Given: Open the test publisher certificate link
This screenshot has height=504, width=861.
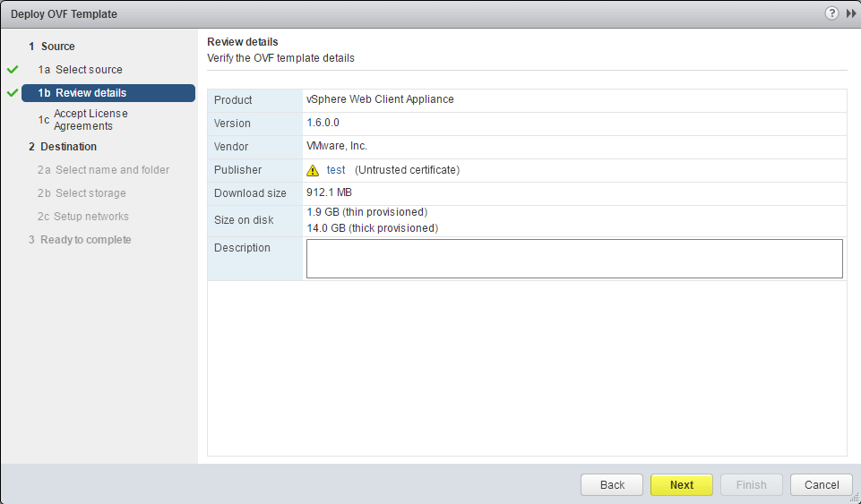Looking at the screenshot, I should 336,170.
